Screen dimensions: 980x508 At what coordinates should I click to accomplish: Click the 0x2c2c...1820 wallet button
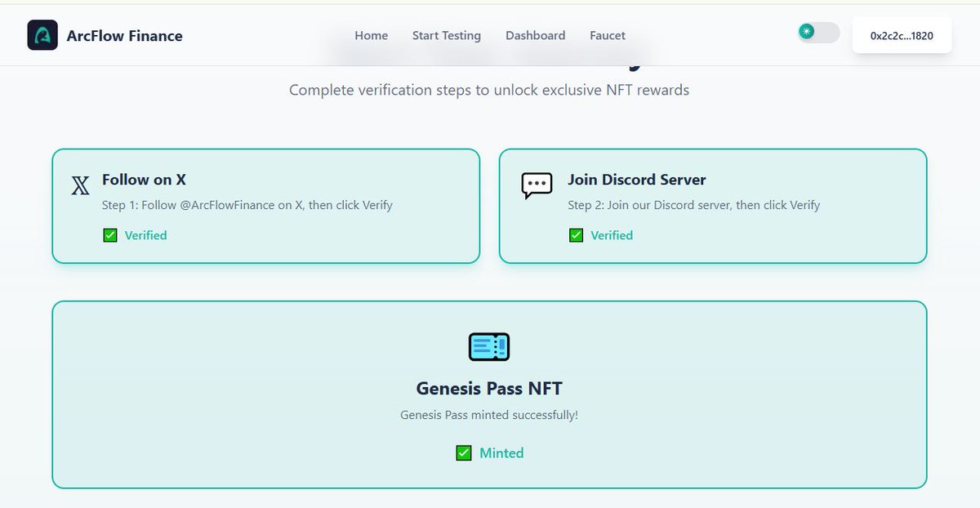[902, 33]
